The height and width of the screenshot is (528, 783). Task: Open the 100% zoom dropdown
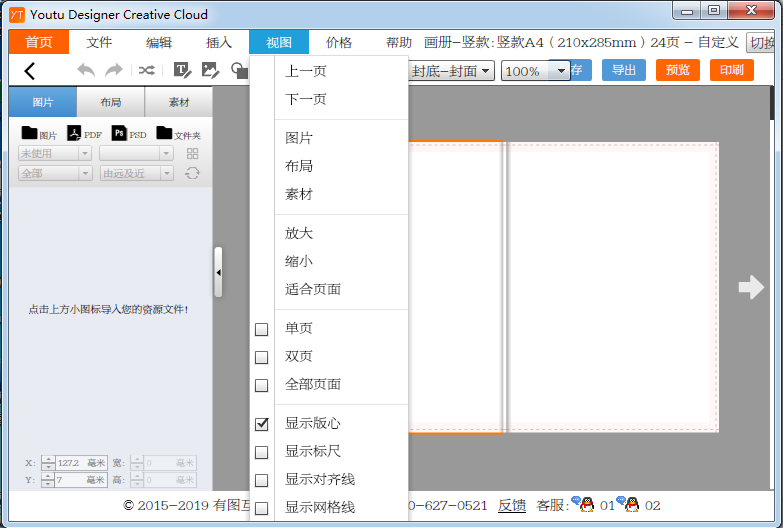click(535, 71)
